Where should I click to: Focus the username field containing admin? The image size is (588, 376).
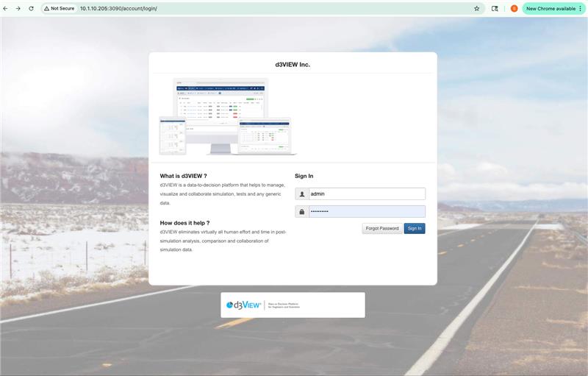367,194
